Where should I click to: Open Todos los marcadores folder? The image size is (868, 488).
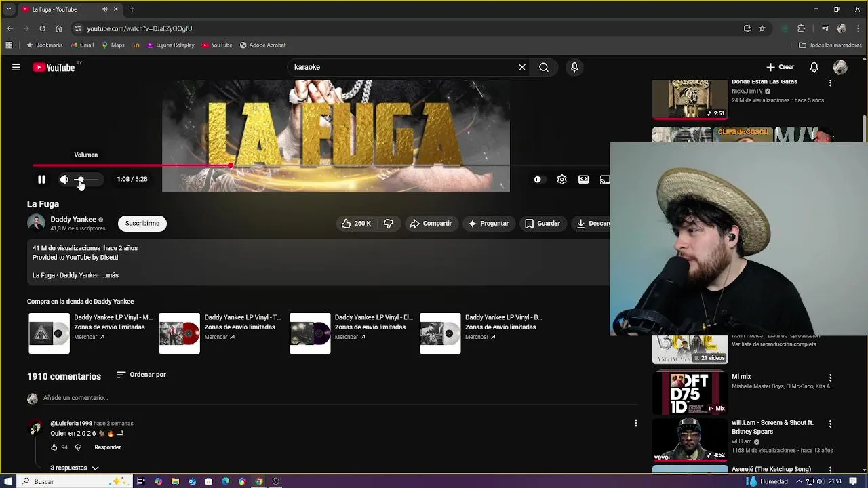click(830, 45)
